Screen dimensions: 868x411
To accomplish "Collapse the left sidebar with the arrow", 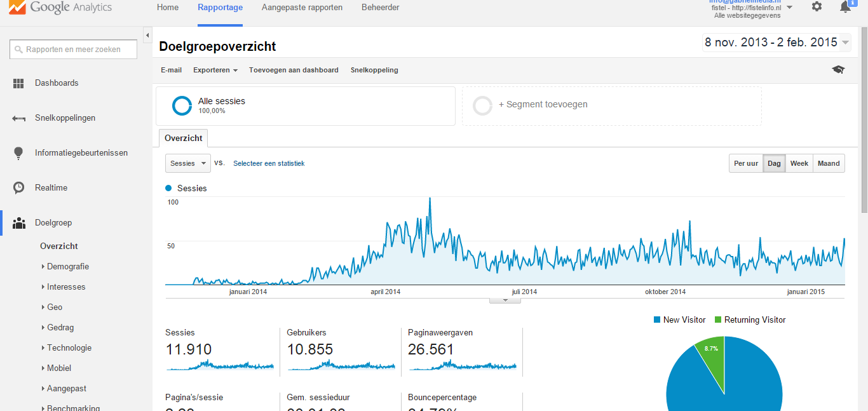I will coord(147,35).
